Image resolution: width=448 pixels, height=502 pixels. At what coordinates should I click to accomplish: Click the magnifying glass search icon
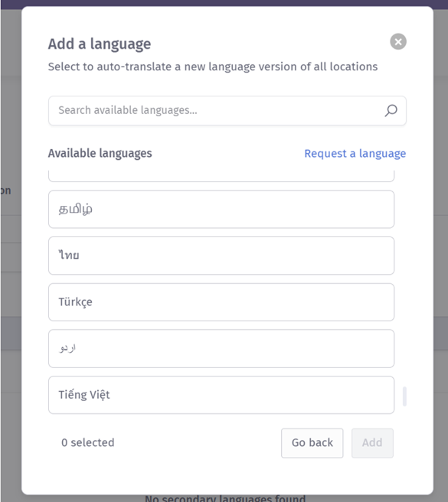tap(391, 110)
